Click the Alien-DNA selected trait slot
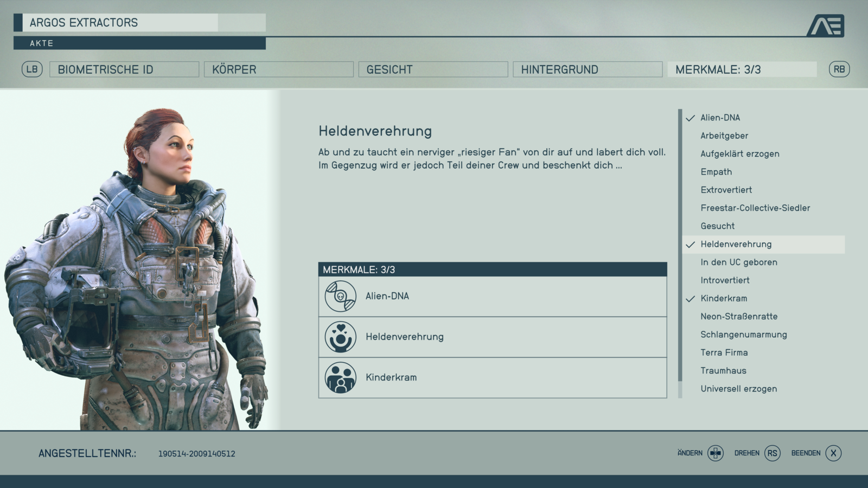868x488 pixels. [493, 297]
